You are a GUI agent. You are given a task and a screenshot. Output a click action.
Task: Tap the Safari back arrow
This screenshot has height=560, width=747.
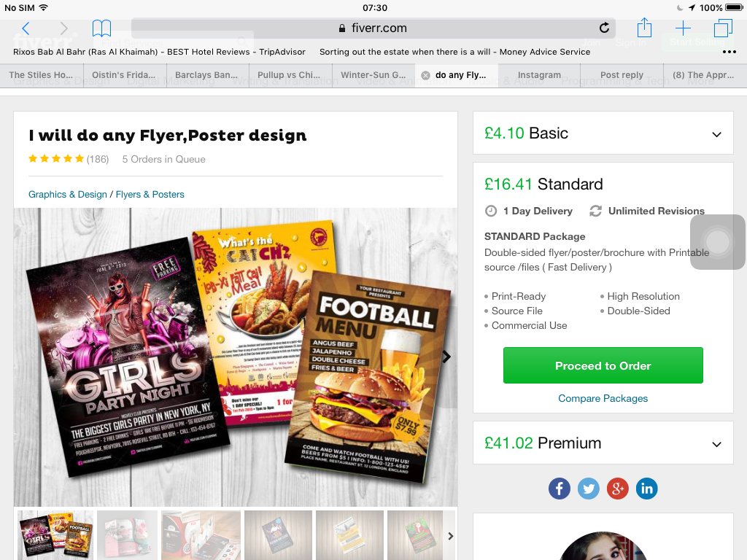coord(26,28)
